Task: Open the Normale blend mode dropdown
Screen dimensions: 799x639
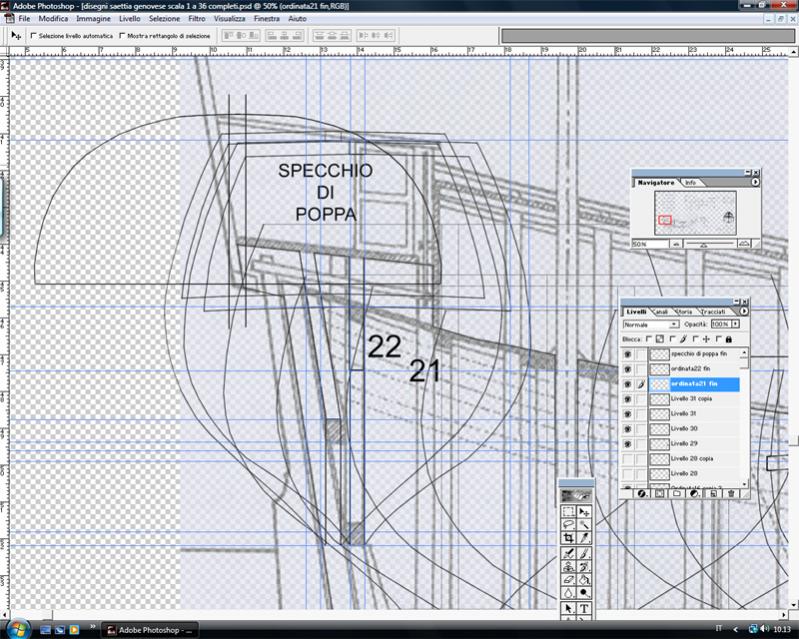Action: pos(650,324)
